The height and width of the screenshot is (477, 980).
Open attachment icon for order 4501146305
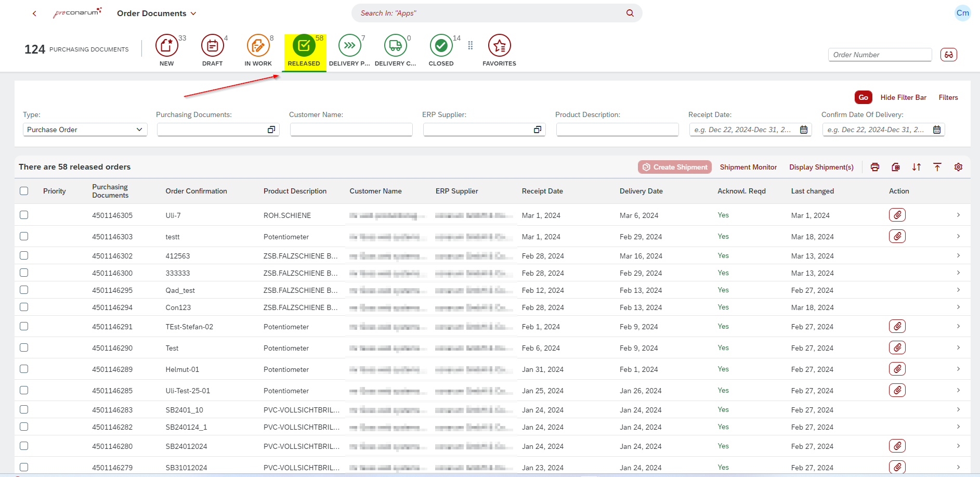(x=897, y=215)
